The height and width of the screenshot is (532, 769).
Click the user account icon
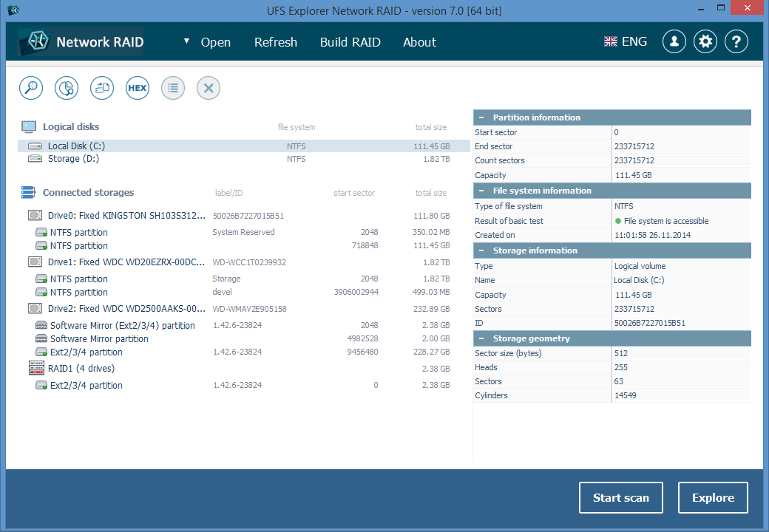[x=674, y=41]
